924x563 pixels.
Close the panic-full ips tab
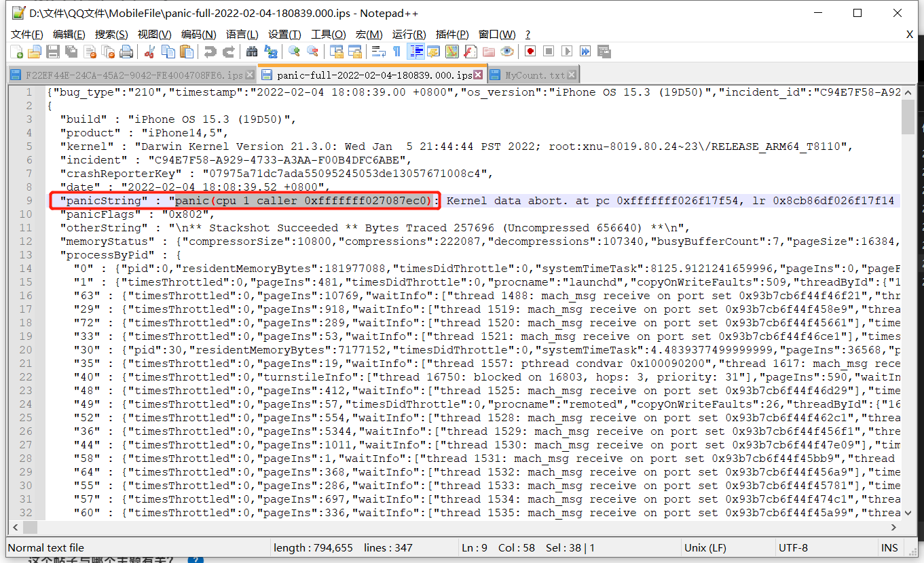click(x=479, y=75)
